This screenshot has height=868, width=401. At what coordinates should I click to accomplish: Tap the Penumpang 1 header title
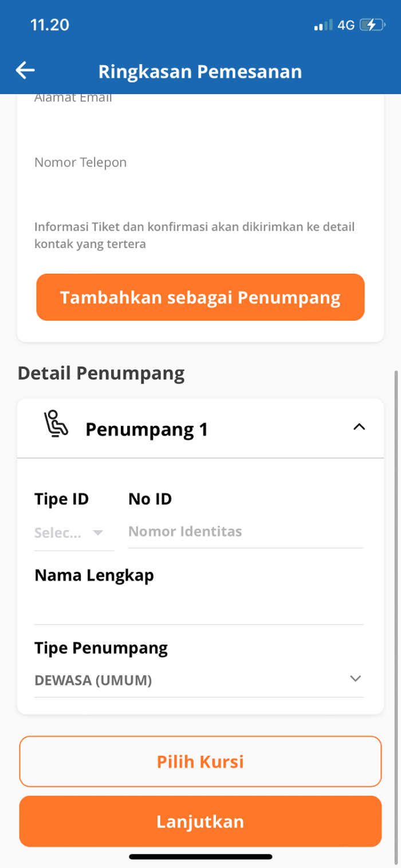coord(147,429)
